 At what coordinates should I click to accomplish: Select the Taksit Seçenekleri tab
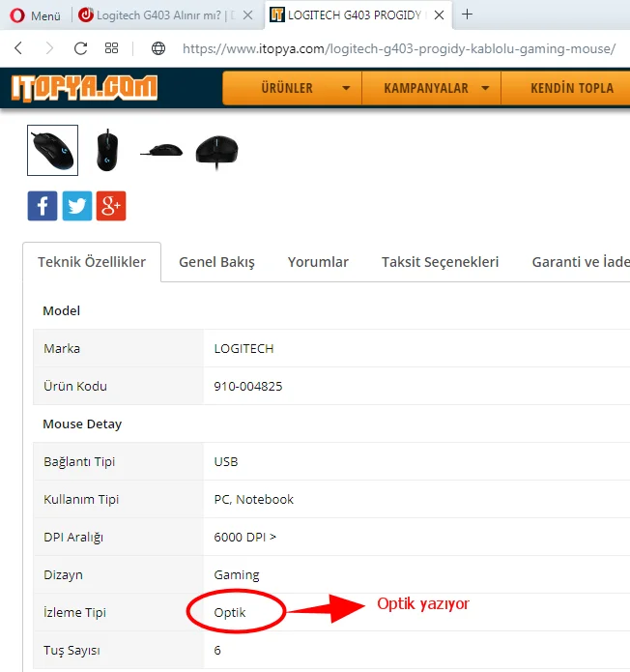tap(441, 262)
